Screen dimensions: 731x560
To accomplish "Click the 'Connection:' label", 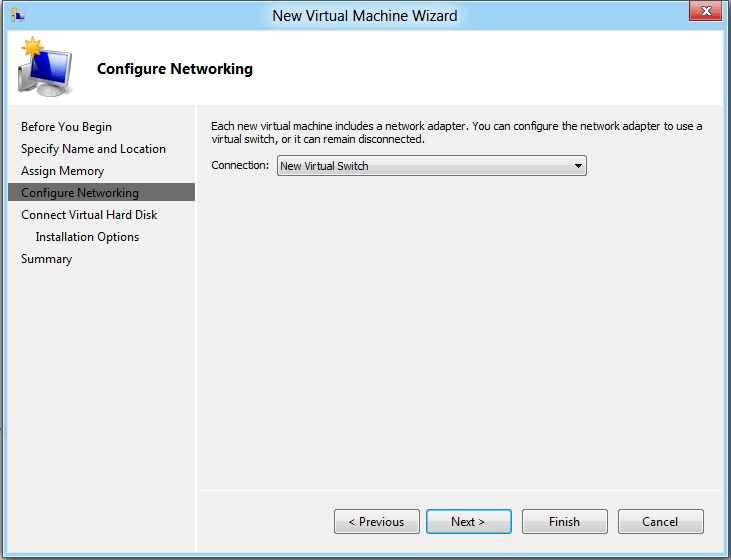I will [240, 166].
